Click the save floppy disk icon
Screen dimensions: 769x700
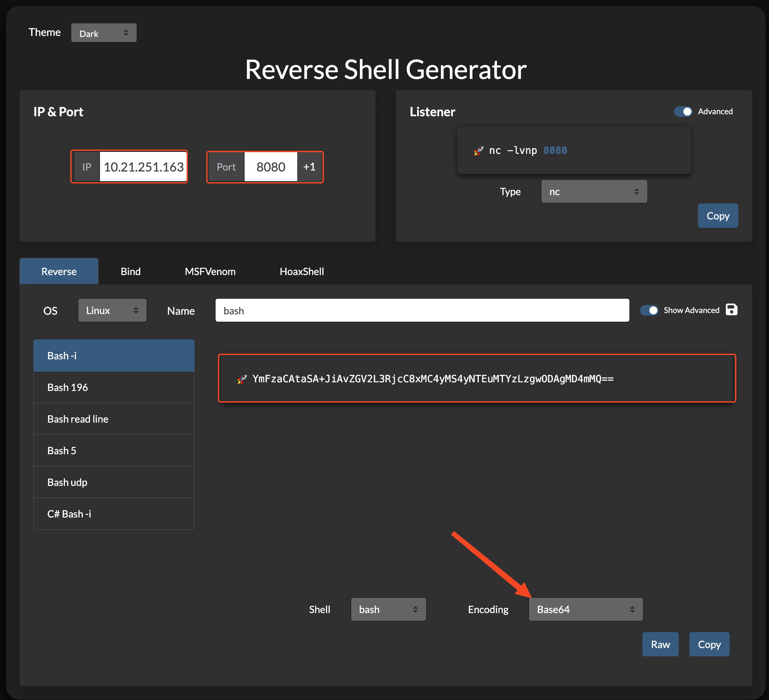pyautogui.click(x=731, y=310)
